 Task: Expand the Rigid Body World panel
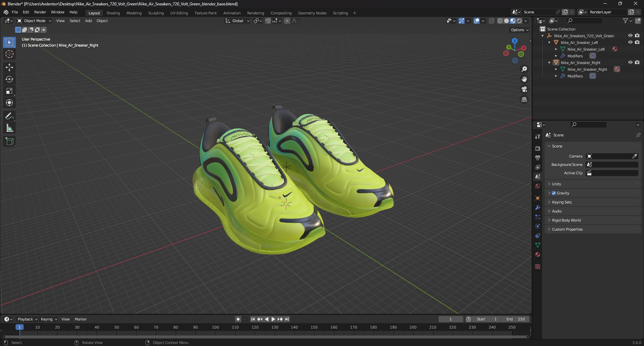(x=566, y=220)
